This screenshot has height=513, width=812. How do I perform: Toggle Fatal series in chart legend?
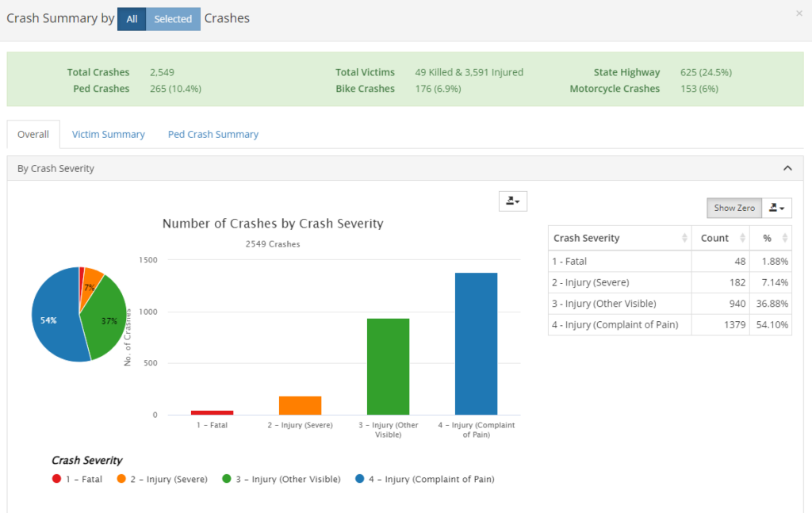pos(77,480)
